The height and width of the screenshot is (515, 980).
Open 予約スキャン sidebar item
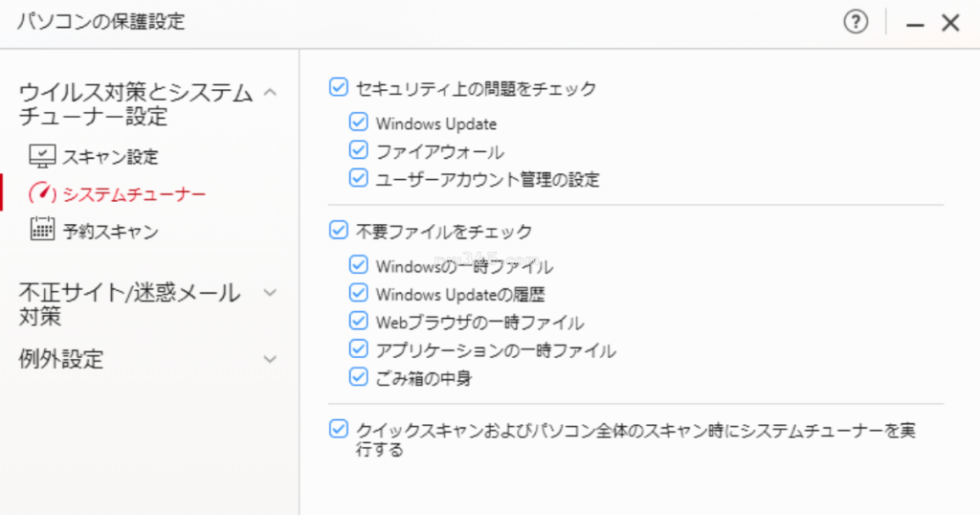click(x=111, y=232)
